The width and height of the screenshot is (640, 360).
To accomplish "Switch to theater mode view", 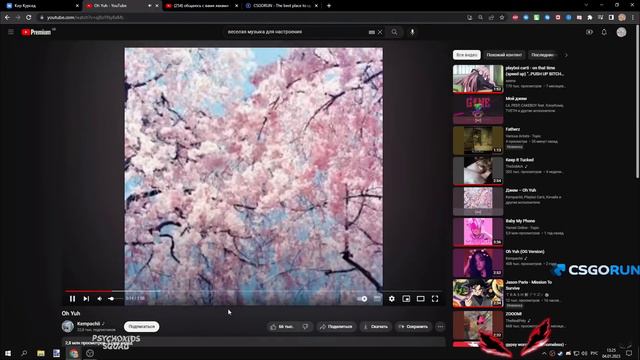I will click(x=420, y=299).
